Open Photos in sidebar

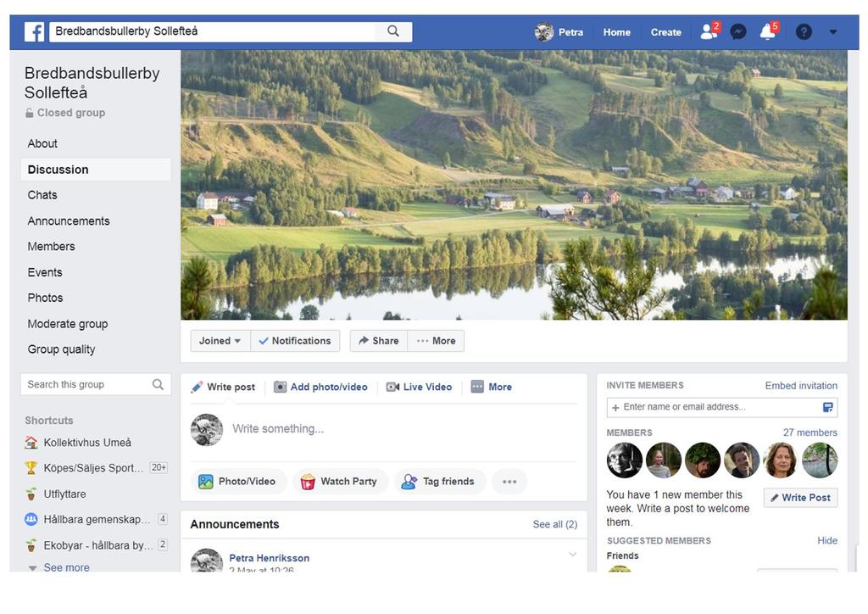(46, 298)
